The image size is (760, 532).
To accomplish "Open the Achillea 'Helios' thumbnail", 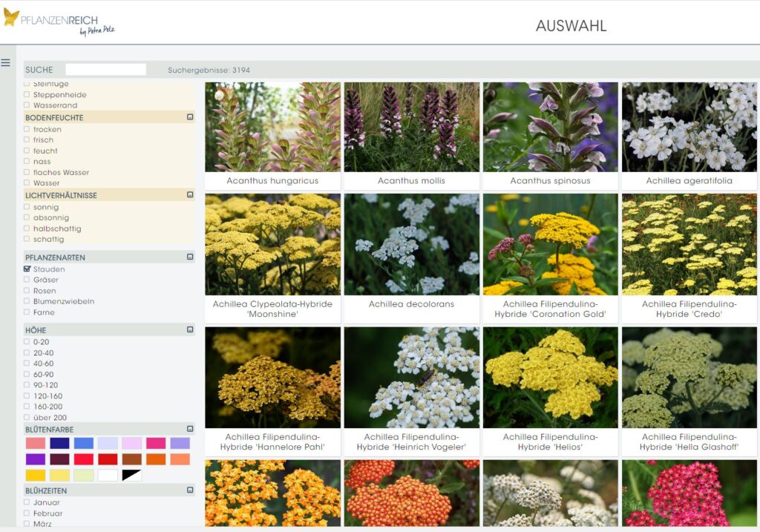I will click(551, 378).
